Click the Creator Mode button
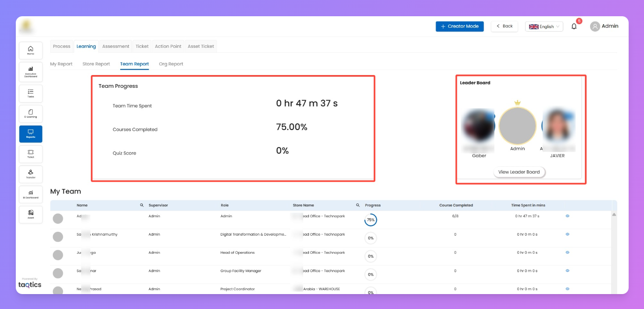 [459, 26]
